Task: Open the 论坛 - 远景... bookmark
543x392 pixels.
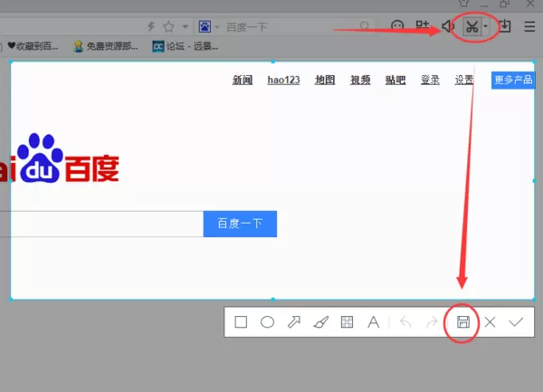Action: click(x=186, y=46)
